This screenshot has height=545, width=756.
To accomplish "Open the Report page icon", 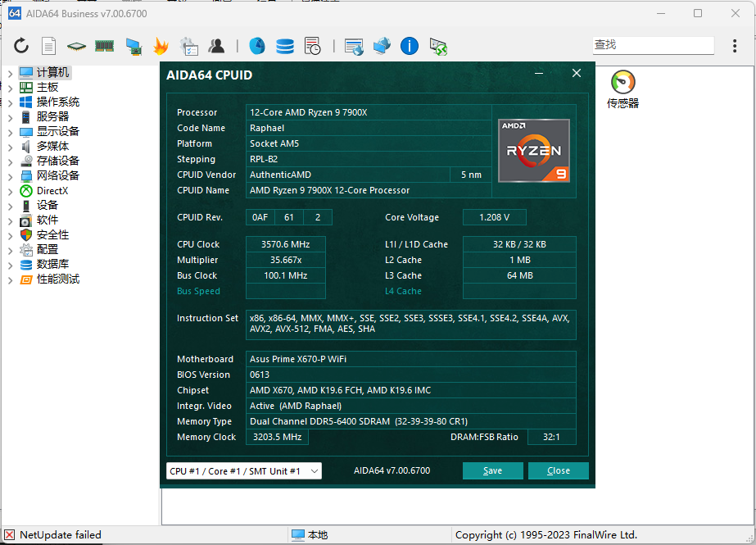I will (48, 46).
